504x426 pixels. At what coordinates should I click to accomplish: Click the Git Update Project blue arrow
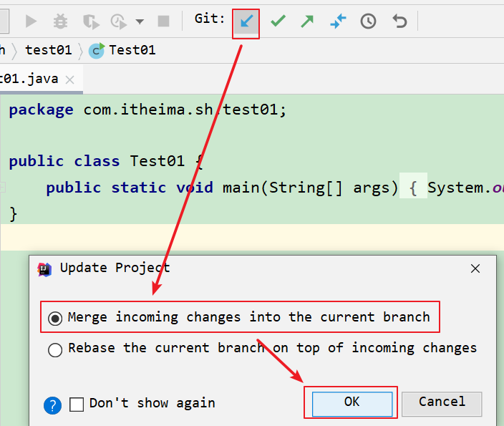246,21
